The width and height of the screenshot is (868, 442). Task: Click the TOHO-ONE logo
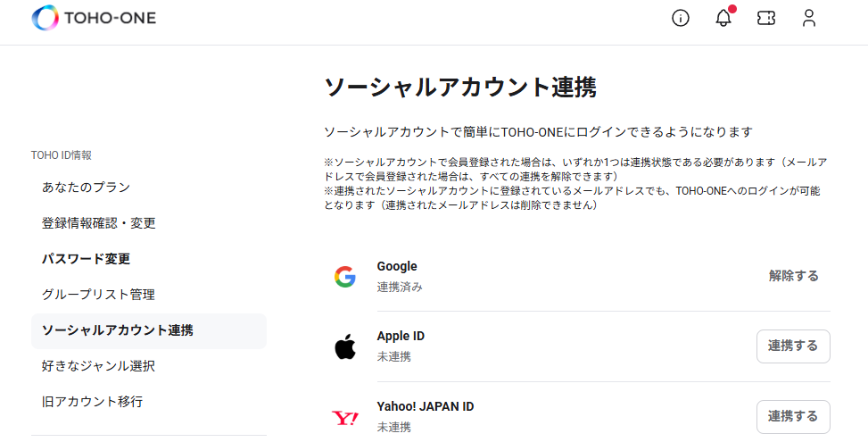pos(94,18)
